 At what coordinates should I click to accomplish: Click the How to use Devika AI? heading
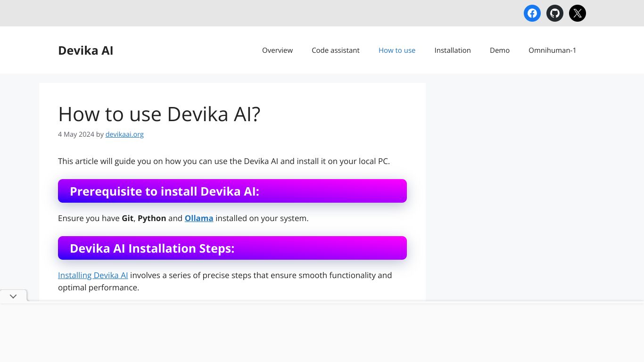point(159,114)
